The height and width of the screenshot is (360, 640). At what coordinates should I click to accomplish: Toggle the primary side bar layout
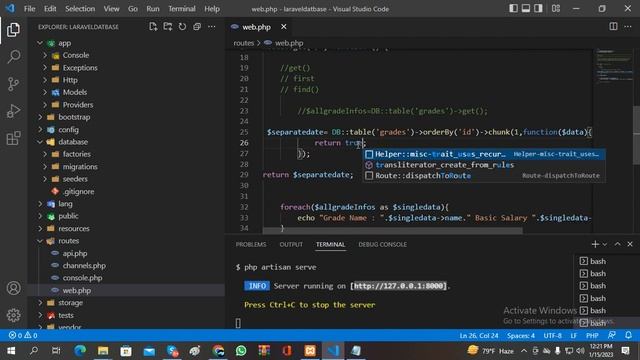click(513, 8)
